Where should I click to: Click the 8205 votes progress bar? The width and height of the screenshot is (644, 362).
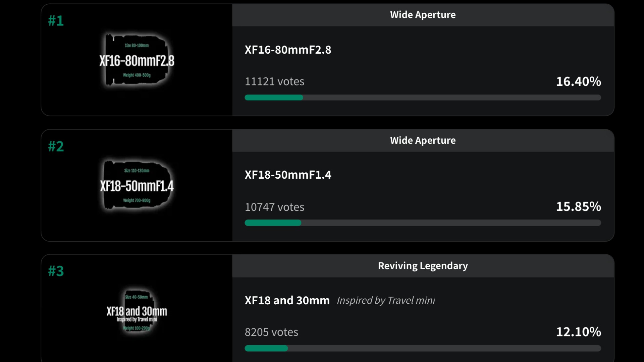click(x=423, y=348)
